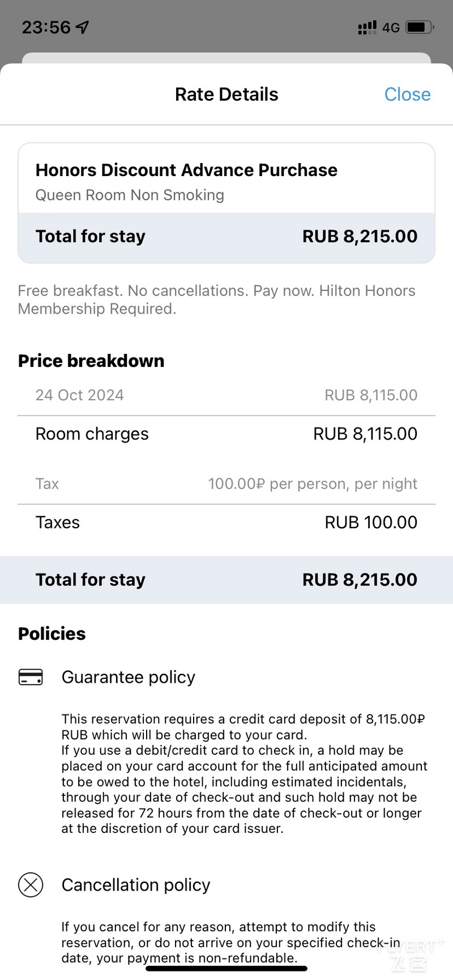Close the Rate Details sheet
Viewport: 453px width, 980px height.
(407, 94)
